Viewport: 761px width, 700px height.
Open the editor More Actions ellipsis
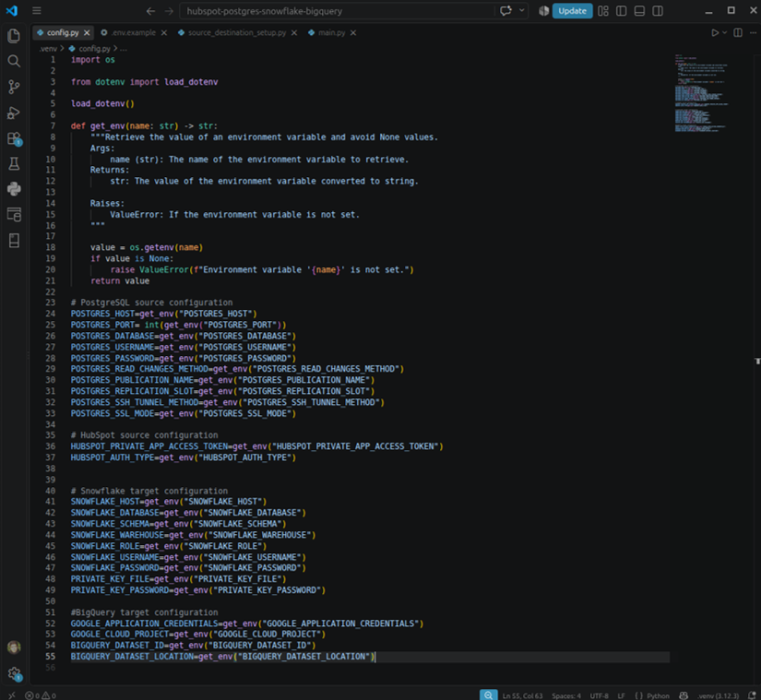tap(753, 32)
